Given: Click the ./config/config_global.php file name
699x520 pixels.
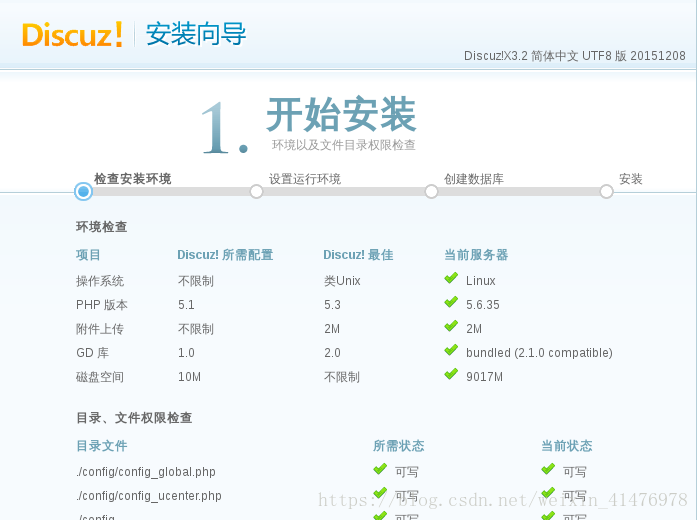Looking at the screenshot, I should (146, 472).
